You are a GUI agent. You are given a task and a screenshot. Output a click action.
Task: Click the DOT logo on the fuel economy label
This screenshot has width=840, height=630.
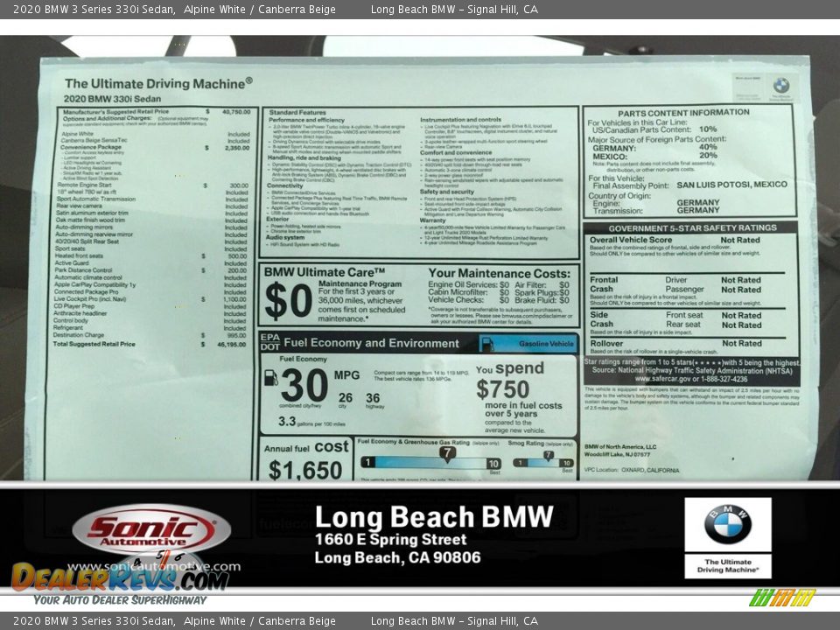[x=271, y=346]
